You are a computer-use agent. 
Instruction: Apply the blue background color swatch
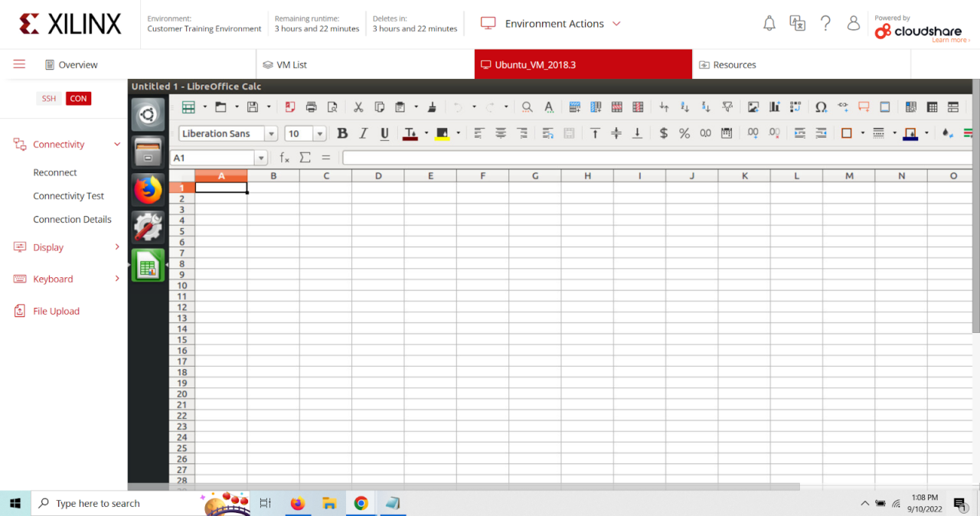910,133
